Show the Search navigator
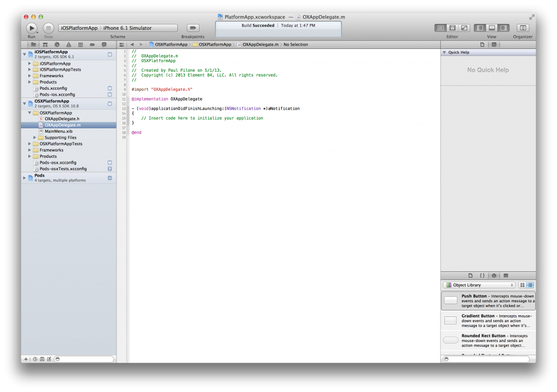 [57, 45]
